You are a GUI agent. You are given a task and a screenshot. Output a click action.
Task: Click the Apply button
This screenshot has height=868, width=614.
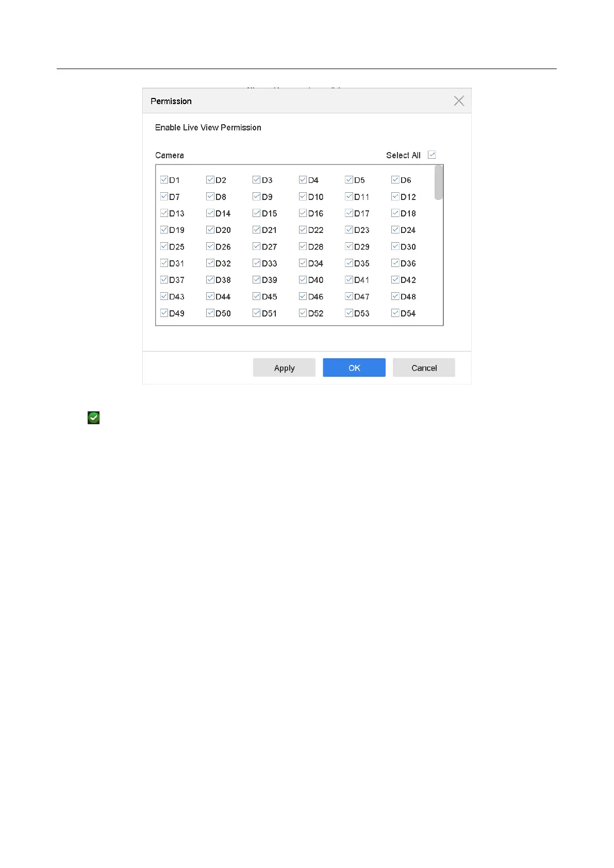[284, 368]
